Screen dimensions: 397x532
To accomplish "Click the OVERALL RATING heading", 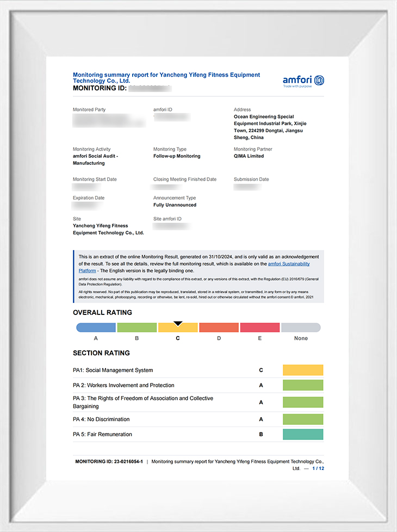I will tap(102, 313).
